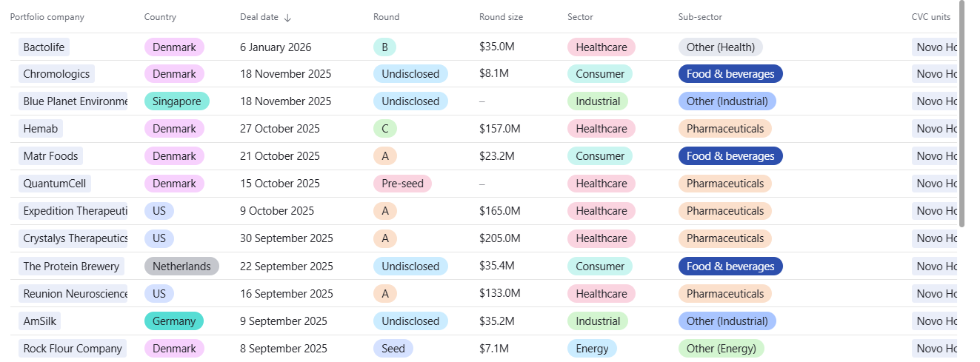Click the Sub-sector column header
Screen dimensions: 980x362
pos(700,17)
